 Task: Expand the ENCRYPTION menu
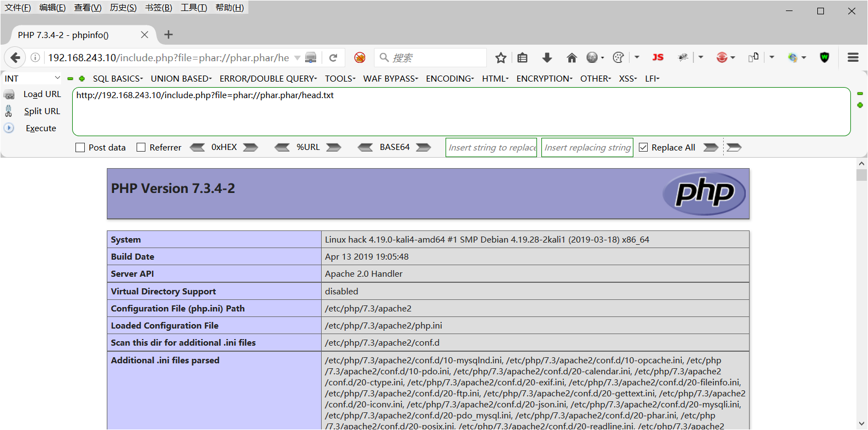click(x=545, y=78)
